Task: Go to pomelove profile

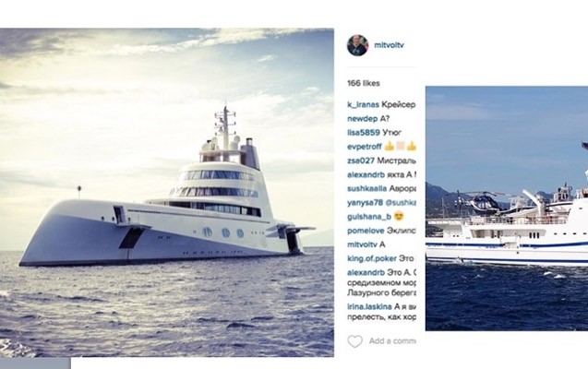Action: (x=366, y=230)
